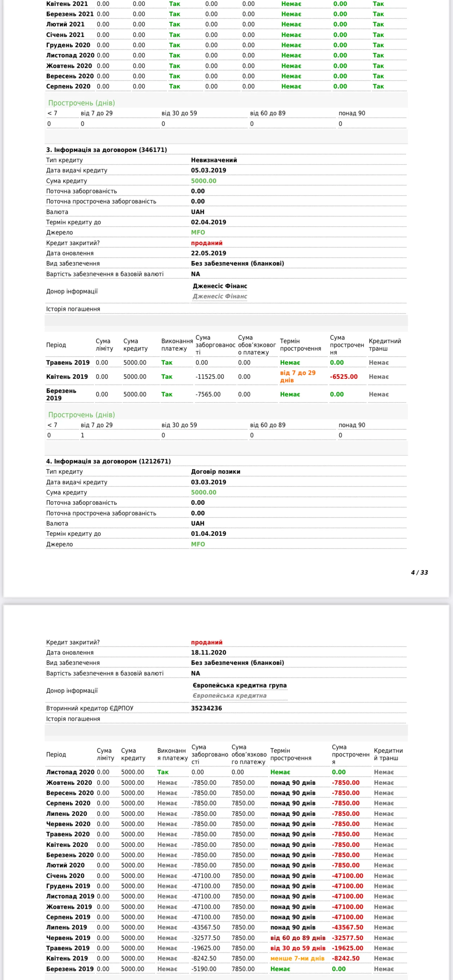Open the Європейська кредитна група donor link
Screen dimensions: 453x980
click(240, 685)
